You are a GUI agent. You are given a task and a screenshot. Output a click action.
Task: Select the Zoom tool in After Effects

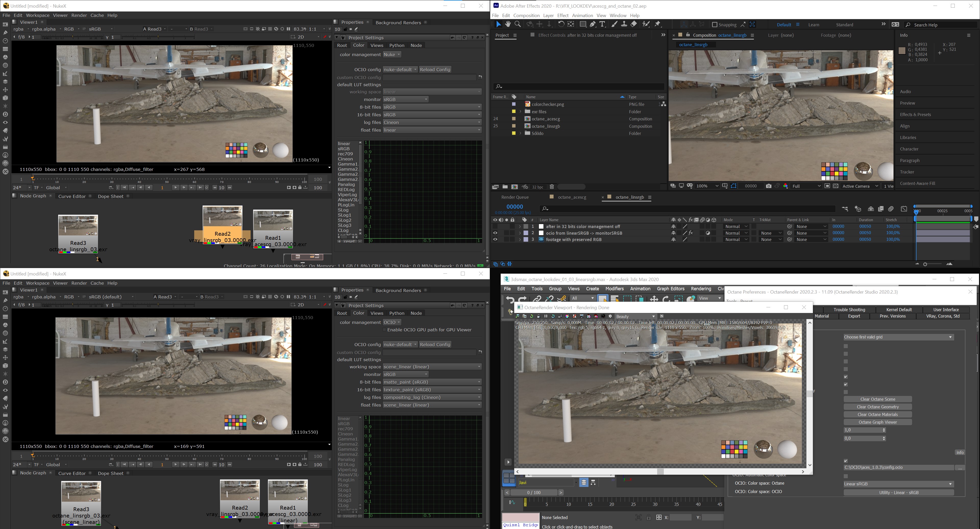pos(518,24)
